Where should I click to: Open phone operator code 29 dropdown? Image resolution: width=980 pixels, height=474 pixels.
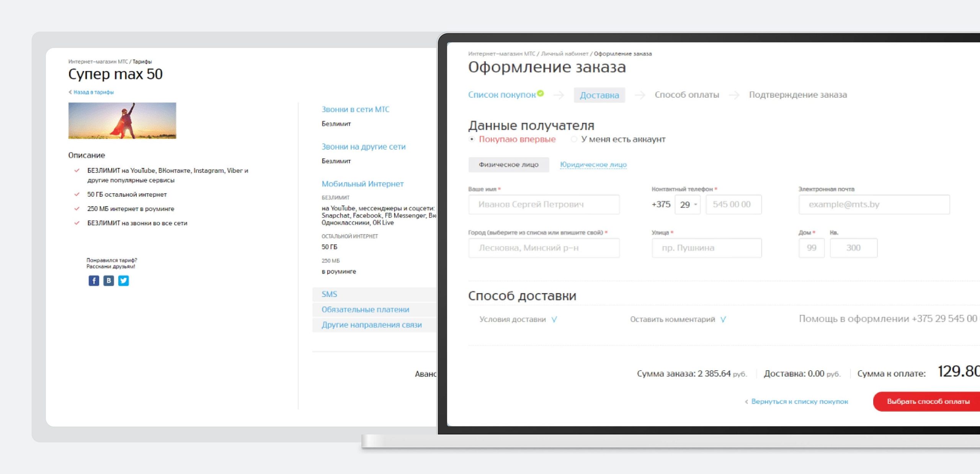point(688,205)
